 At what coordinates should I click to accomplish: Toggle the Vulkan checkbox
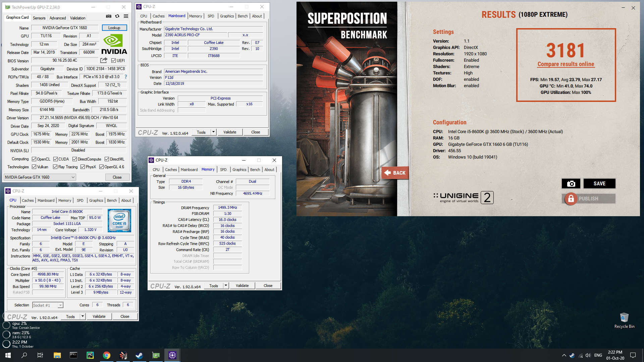click(x=34, y=167)
